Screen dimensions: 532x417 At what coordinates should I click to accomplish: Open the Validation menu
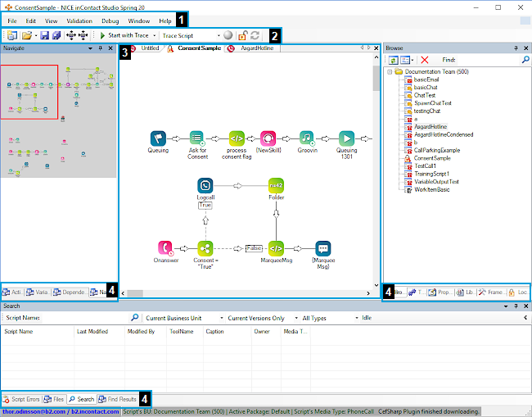click(79, 20)
